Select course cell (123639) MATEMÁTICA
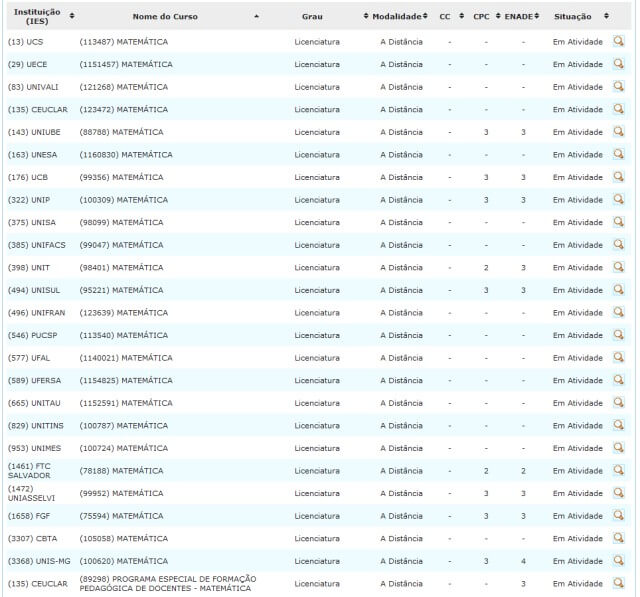The height and width of the screenshot is (597, 640). click(x=124, y=313)
